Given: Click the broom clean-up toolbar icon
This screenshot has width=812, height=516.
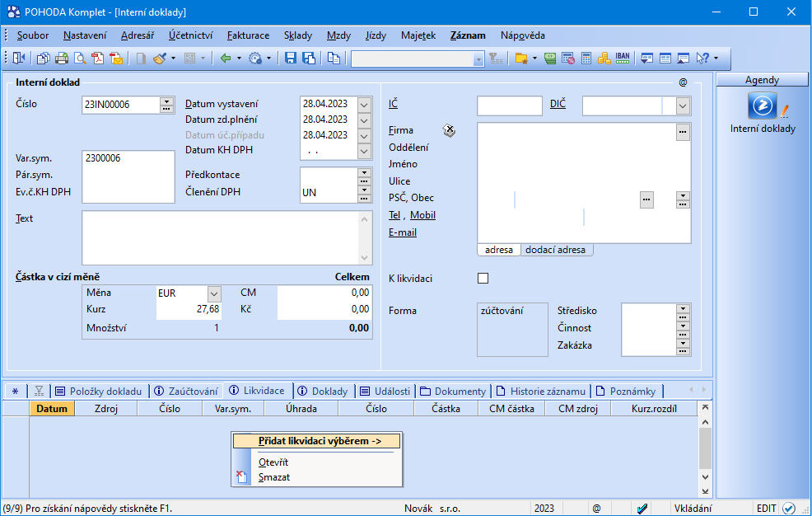Looking at the screenshot, I should tap(160, 58).
